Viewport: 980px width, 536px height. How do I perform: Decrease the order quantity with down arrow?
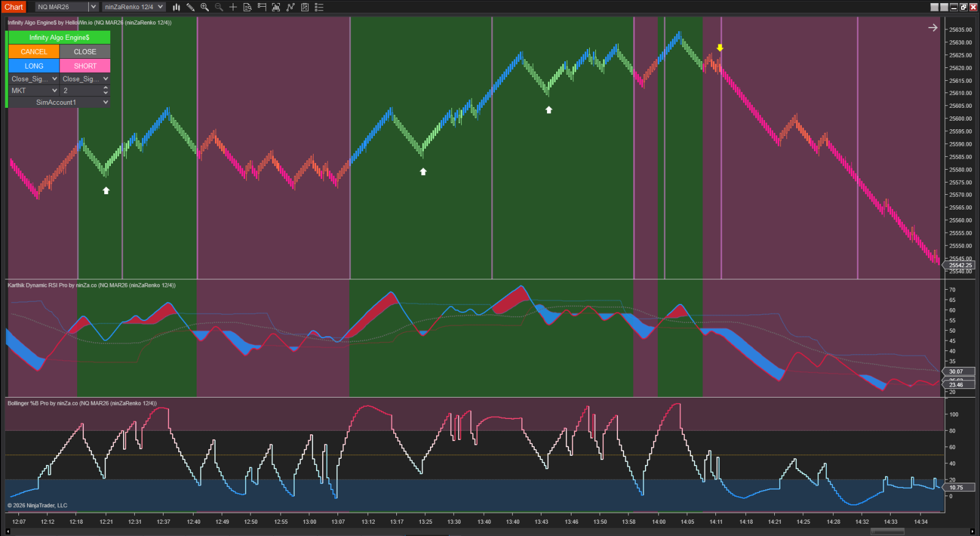(105, 93)
